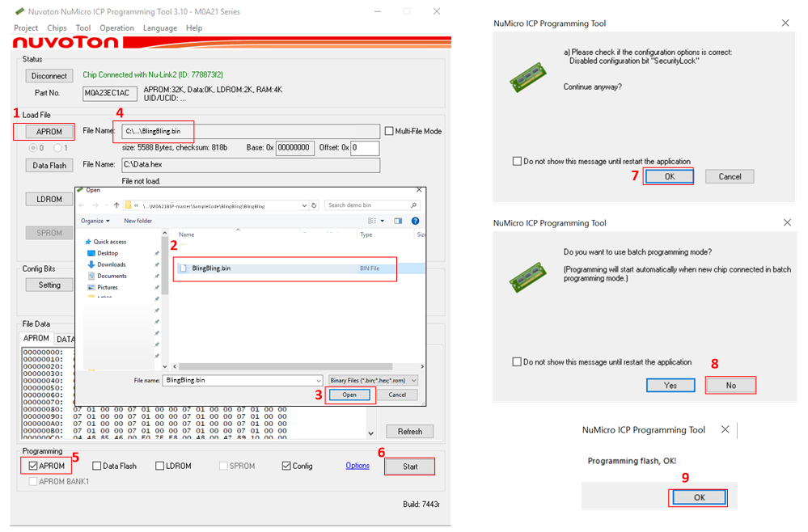Open the view options dropdown arrow

point(382,221)
